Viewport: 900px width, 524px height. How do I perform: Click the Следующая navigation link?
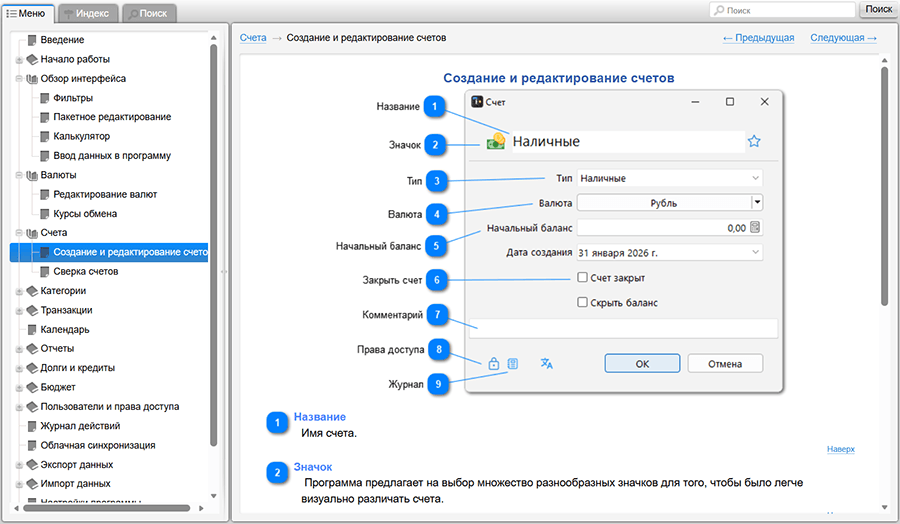point(843,38)
